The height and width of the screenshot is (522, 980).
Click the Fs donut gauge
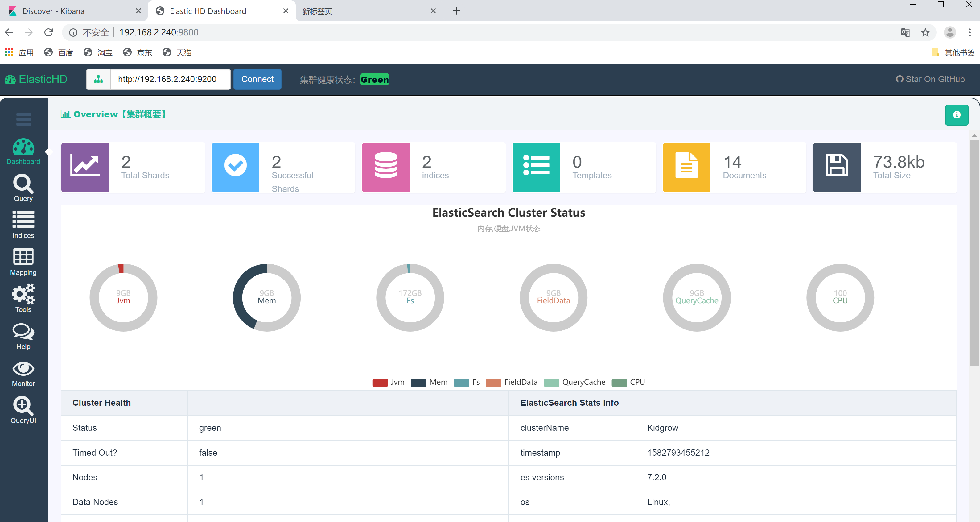pos(410,297)
